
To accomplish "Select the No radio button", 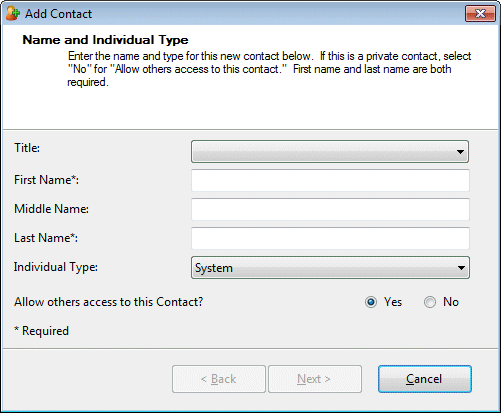I will tap(430, 302).
